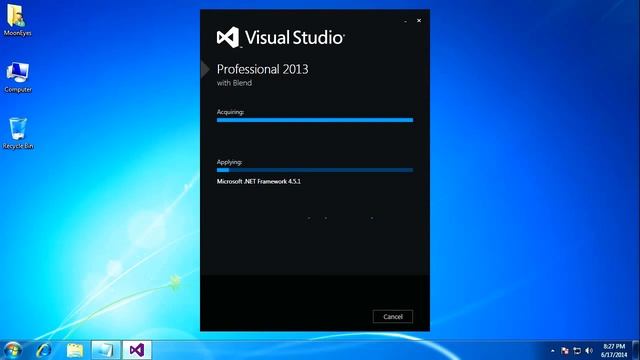This screenshot has width=640, height=360.
Task: Open Windows Explorer from taskbar
Action: pos(75,350)
